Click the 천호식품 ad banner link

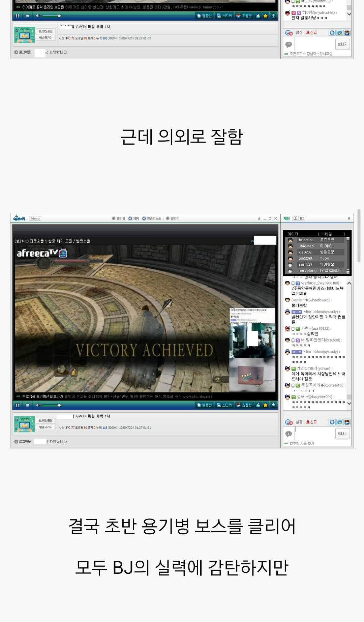pyautogui.click(x=114, y=396)
